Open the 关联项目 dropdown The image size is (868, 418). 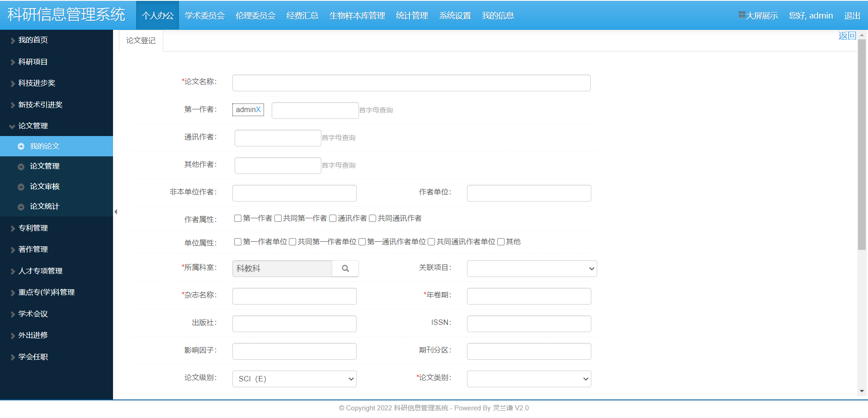532,268
